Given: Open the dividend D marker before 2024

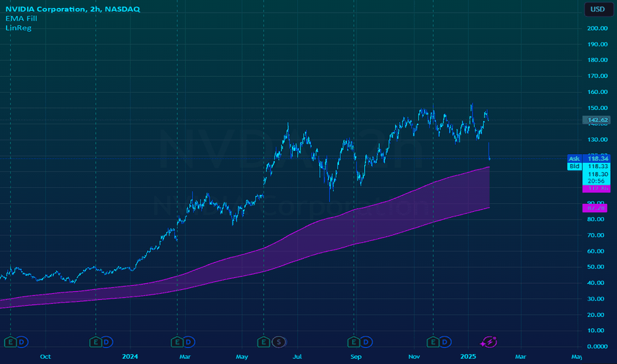Looking at the screenshot, I should click(107, 342).
